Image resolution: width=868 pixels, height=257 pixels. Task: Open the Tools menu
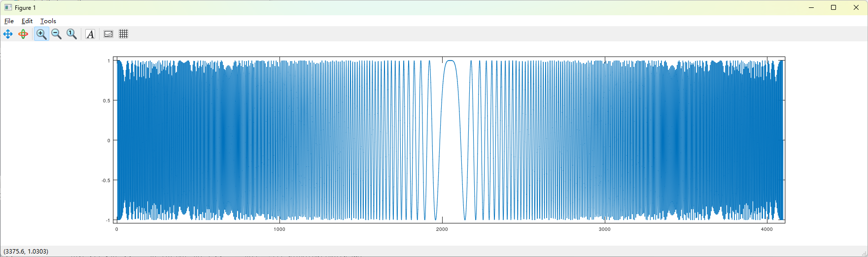pos(48,21)
